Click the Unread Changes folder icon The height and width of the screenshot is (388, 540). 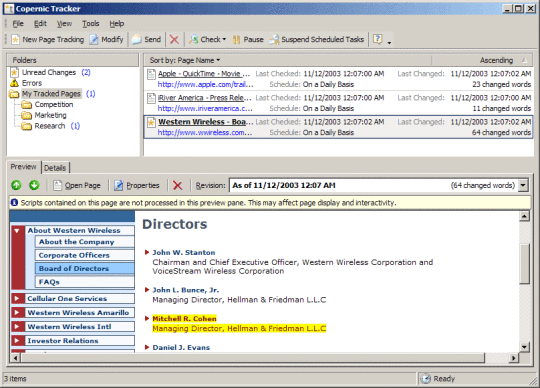[x=14, y=72]
